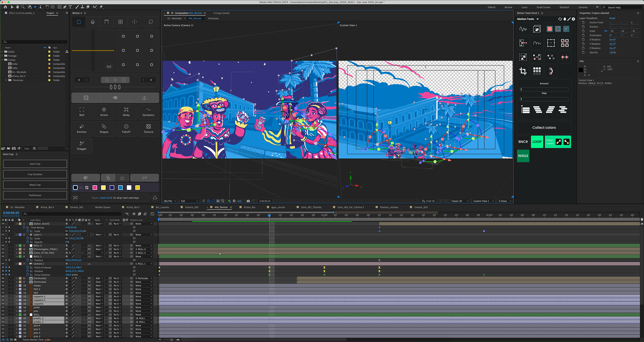Select the Rotation tool in the toolbar
This screenshot has width=644, height=342.
(47, 7)
